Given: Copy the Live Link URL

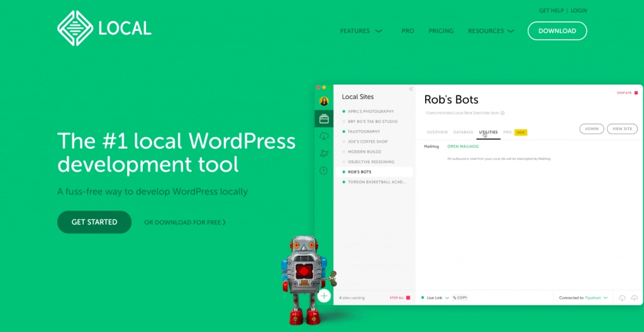Looking at the screenshot, I should tap(460, 298).
